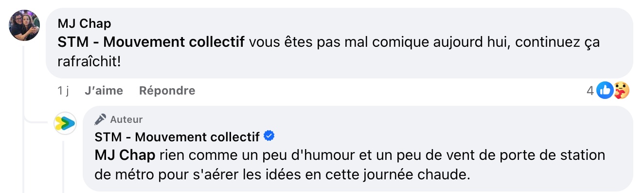Image resolution: width=644 pixels, height=193 pixels.
Task: Reply using the Répondre link
Action: point(167,91)
